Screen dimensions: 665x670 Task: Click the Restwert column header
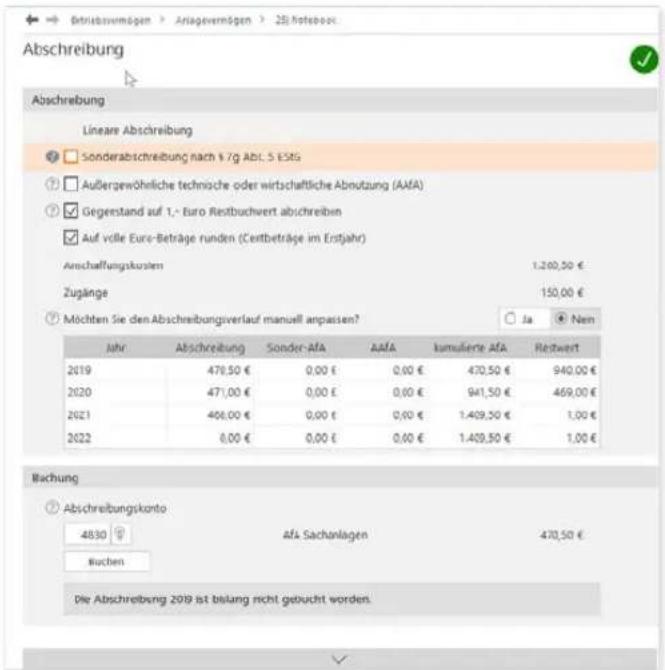point(556,348)
